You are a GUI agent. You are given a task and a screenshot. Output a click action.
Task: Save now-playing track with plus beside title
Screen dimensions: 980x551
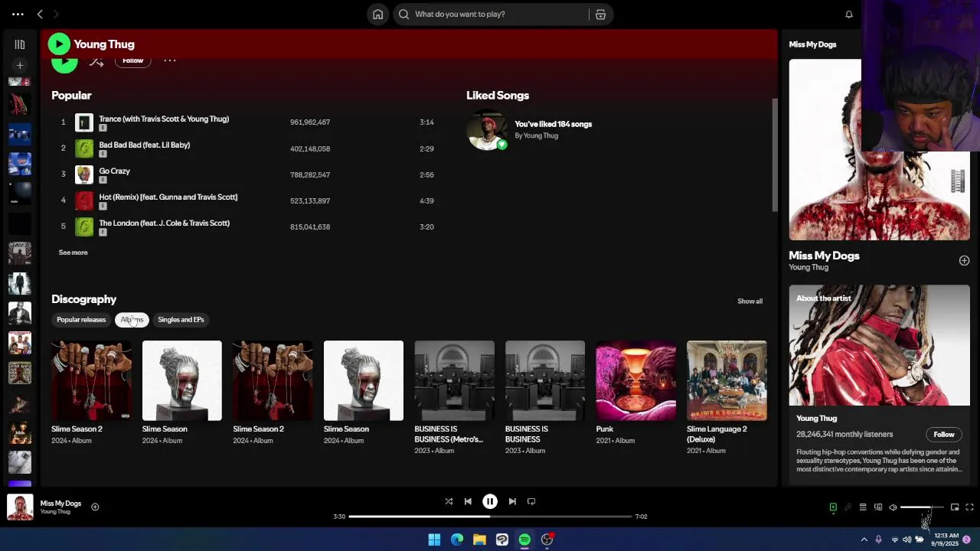[95, 507]
